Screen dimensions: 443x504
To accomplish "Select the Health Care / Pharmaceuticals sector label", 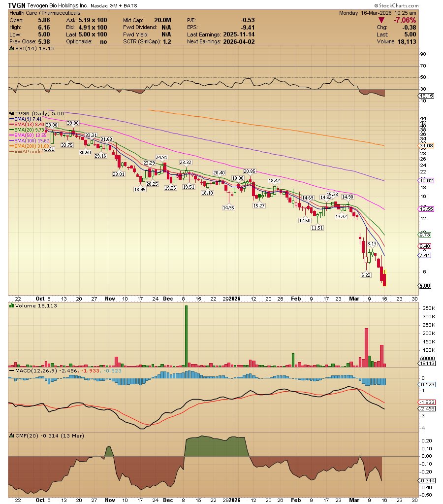I will coord(45,13).
